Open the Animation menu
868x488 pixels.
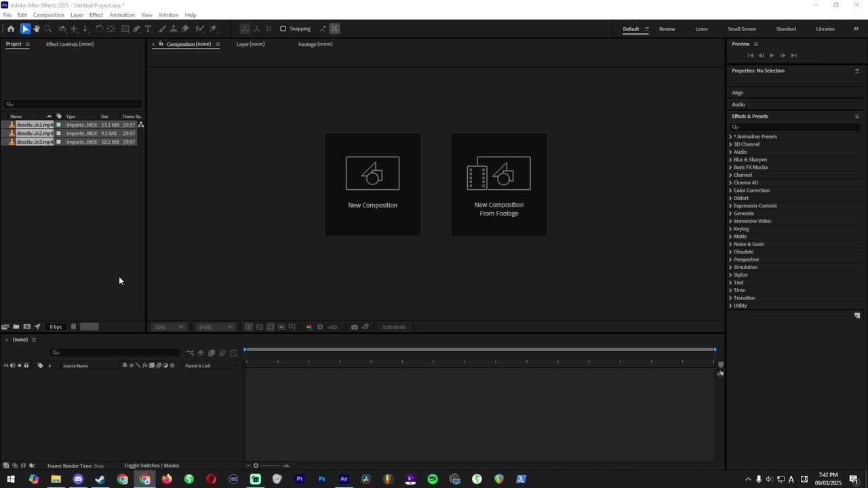(x=122, y=15)
